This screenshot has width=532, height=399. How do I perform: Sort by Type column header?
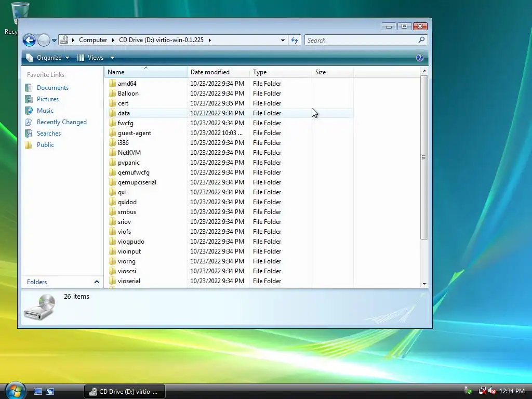point(281,72)
